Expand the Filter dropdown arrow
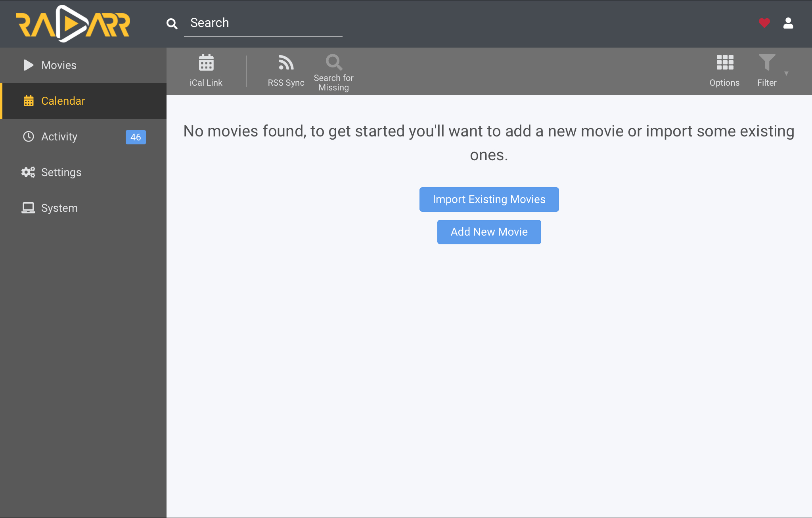 [x=786, y=73]
